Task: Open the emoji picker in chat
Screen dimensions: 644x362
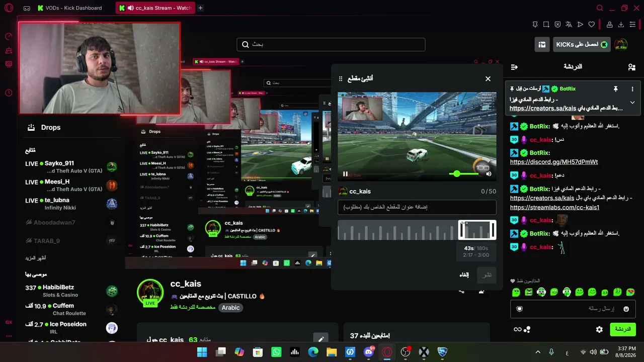Action: click(x=626, y=309)
